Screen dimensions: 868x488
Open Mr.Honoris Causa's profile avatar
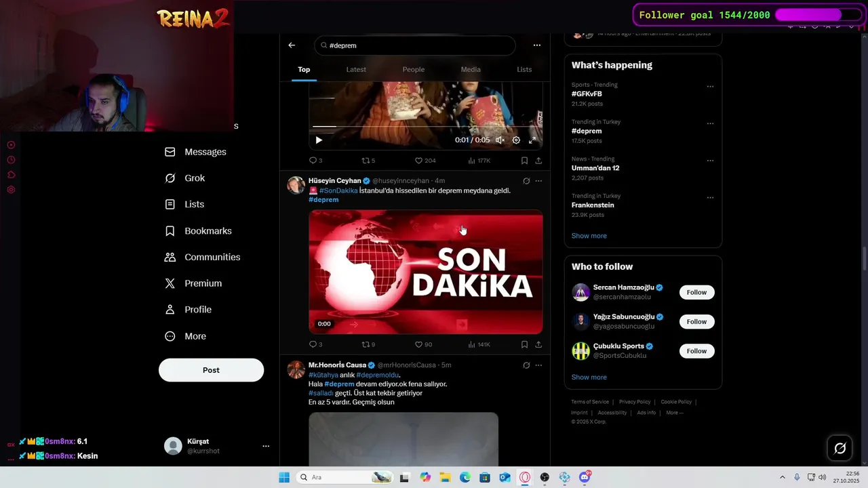click(x=296, y=369)
